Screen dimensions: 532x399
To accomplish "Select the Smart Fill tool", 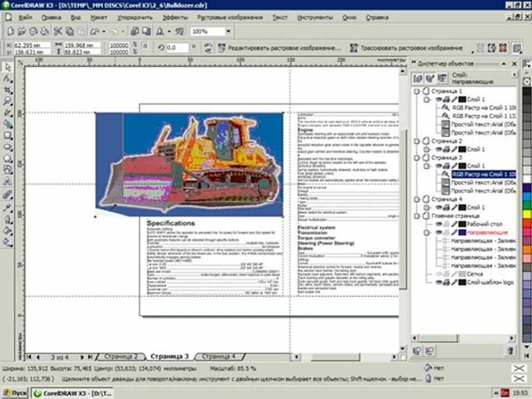I will (x=7, y=124).
